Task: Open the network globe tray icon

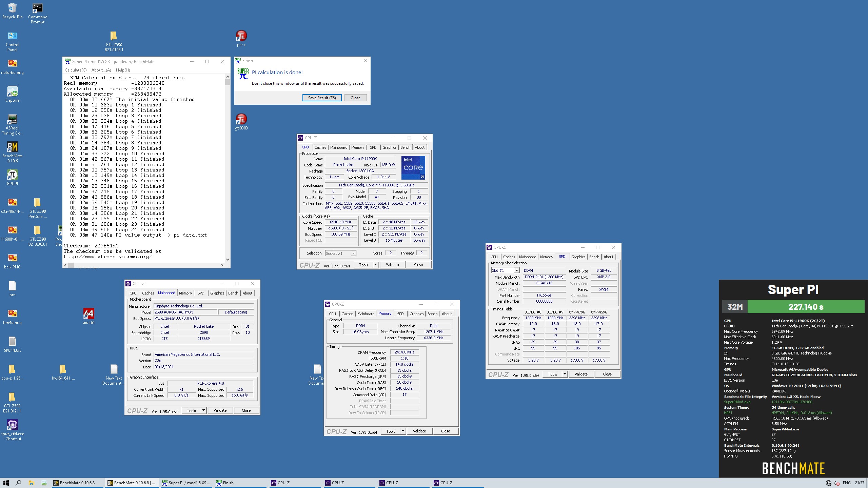Action: 828,483
